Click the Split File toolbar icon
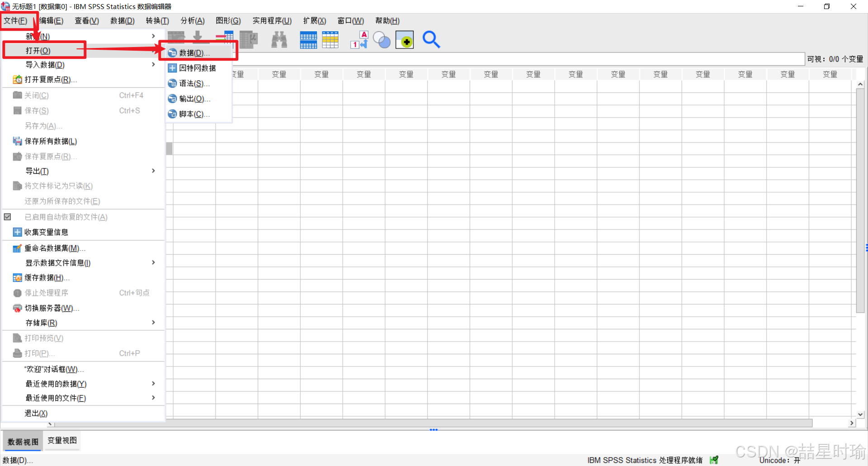The width and height of the screenshot is (868, 466). click(x=308, y=40)
